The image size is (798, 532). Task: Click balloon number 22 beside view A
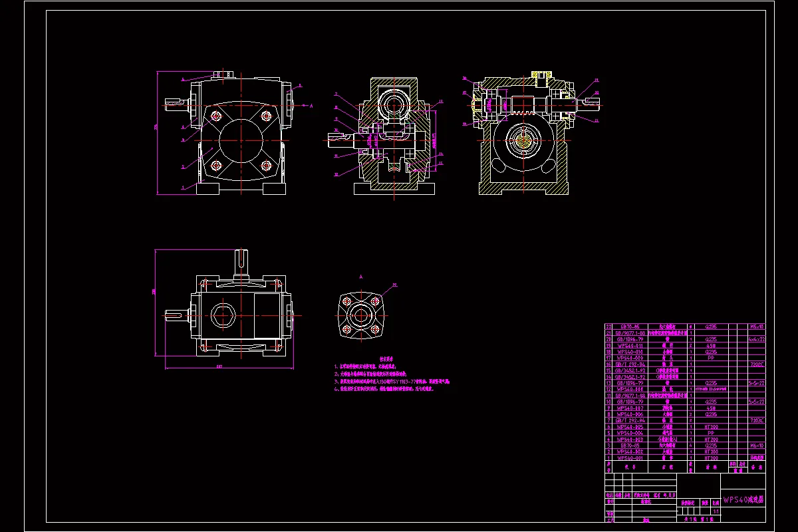pyautogui.click(x=395, y=285)
